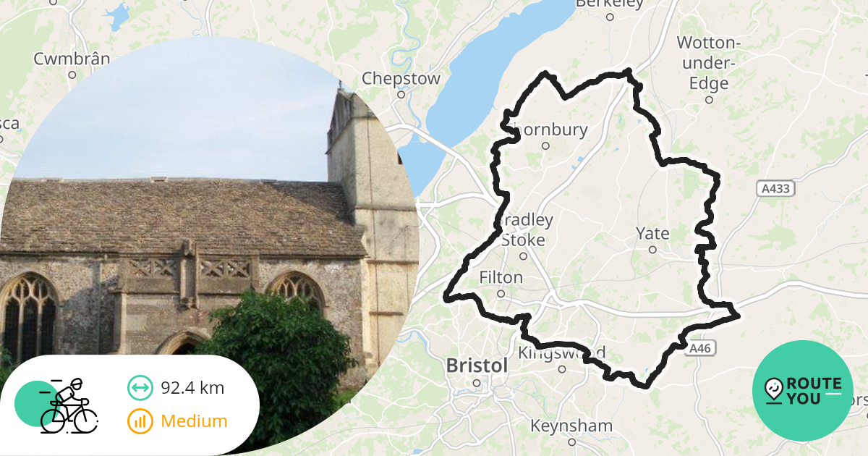The height and width of the screenshot is (456, 868).
Task: Click the Filton town label
Action: tap(501, 277)
